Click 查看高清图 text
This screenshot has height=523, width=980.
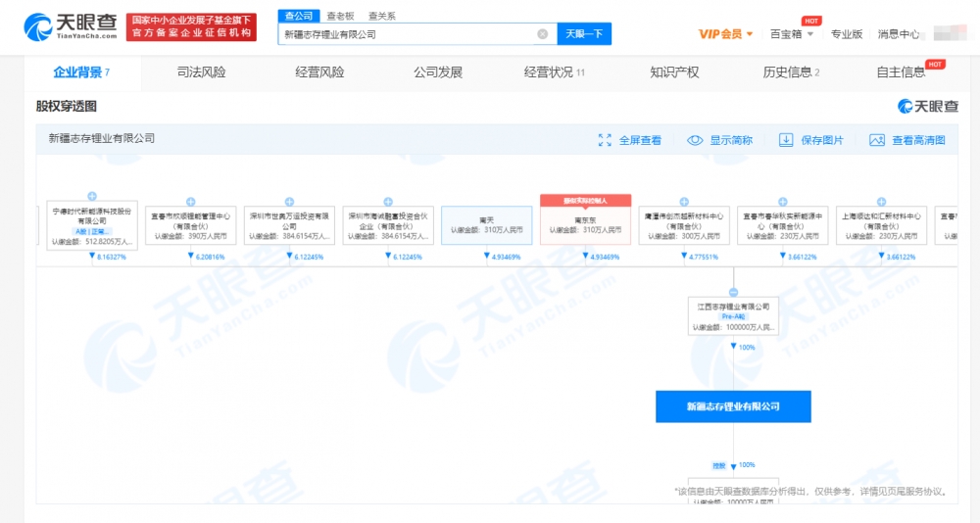click(918, 141)
